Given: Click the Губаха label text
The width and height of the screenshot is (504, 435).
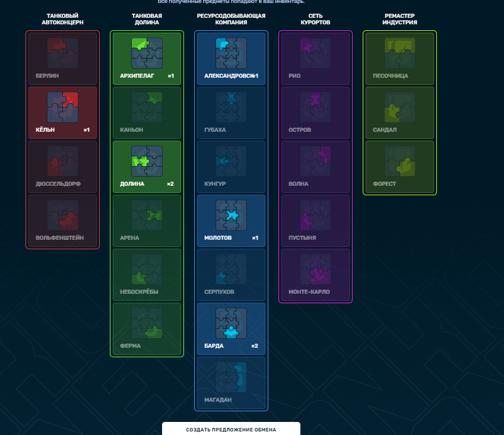Looking at the screenshot, I should coord(215,130).
